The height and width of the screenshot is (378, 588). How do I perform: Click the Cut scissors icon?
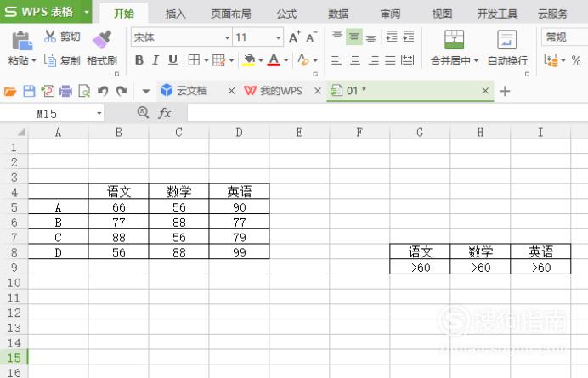[x=50, y=36]
